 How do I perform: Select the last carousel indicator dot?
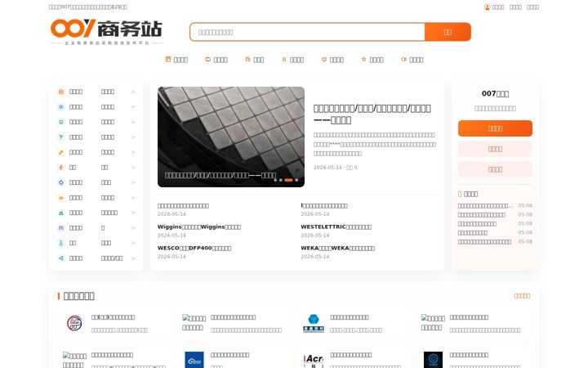click(x=296, y=180)
